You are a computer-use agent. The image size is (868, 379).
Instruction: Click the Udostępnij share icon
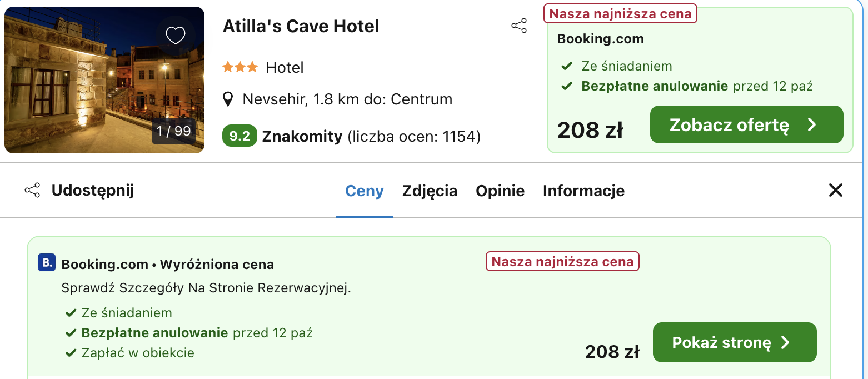pyautogui.click(x=33, y=191)
